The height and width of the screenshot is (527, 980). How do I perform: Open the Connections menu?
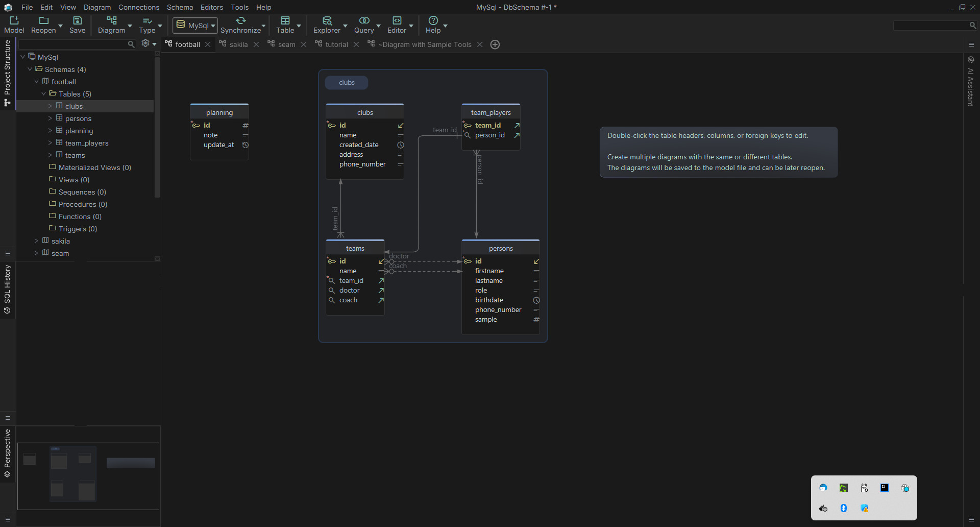[x=139, y=7]
